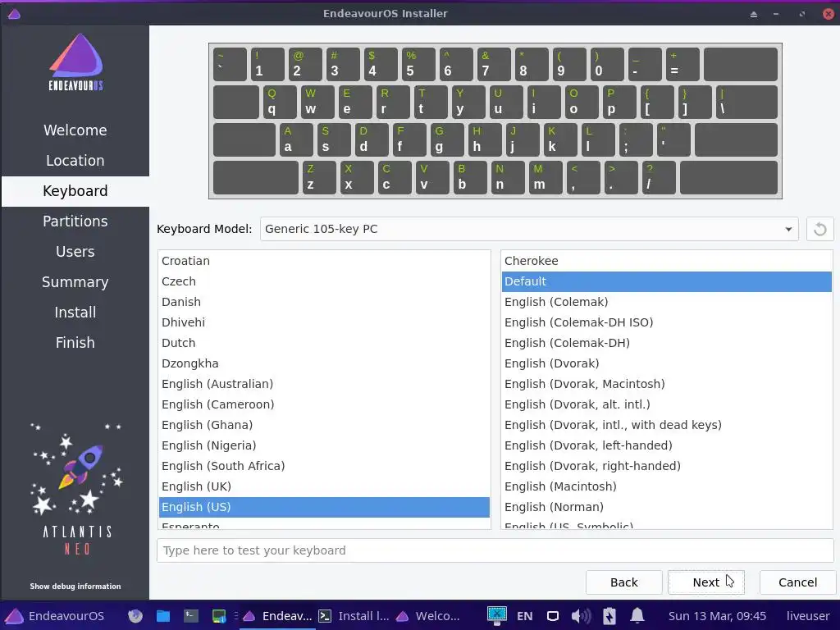The width and height of the screenshot is (840, 630).
Task: Select English (Cameroon) layout
Action: pos(324,404)
